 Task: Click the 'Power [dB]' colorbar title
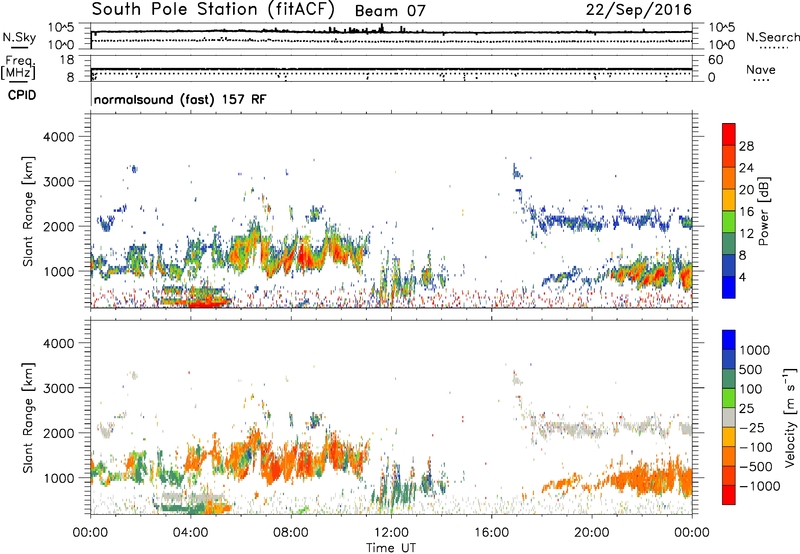(764, 211)
